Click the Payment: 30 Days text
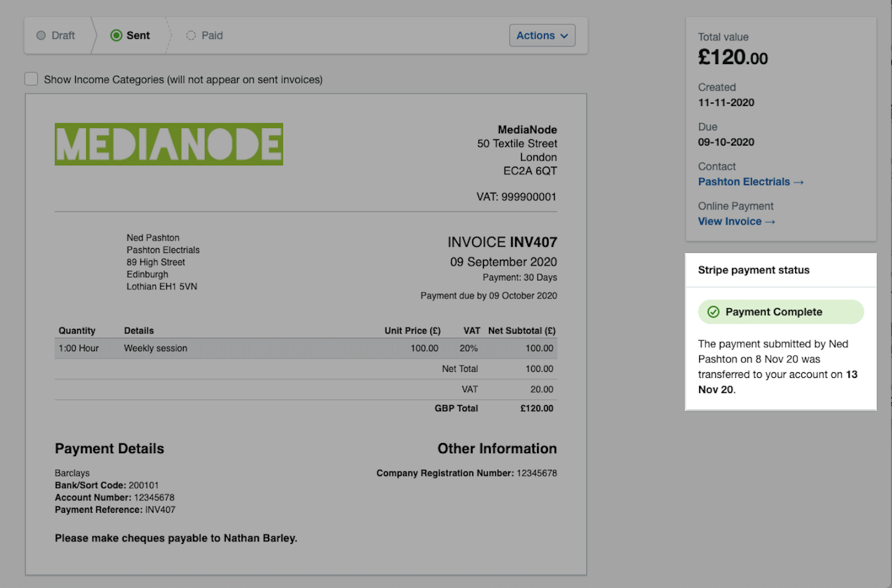This screenshot has height=588, width=892. [x=520, y=278]
